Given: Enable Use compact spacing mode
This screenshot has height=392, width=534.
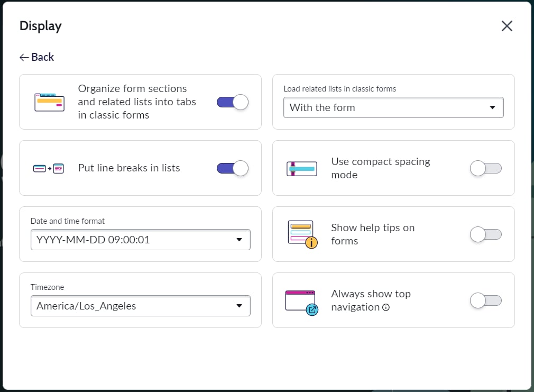Looking at the screenshot, I should click(486, 168).
